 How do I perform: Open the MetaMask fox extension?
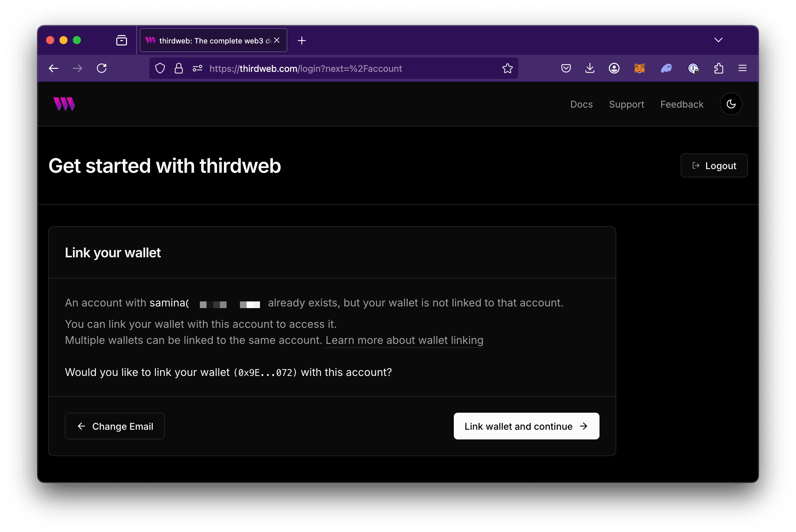(639, 69)
